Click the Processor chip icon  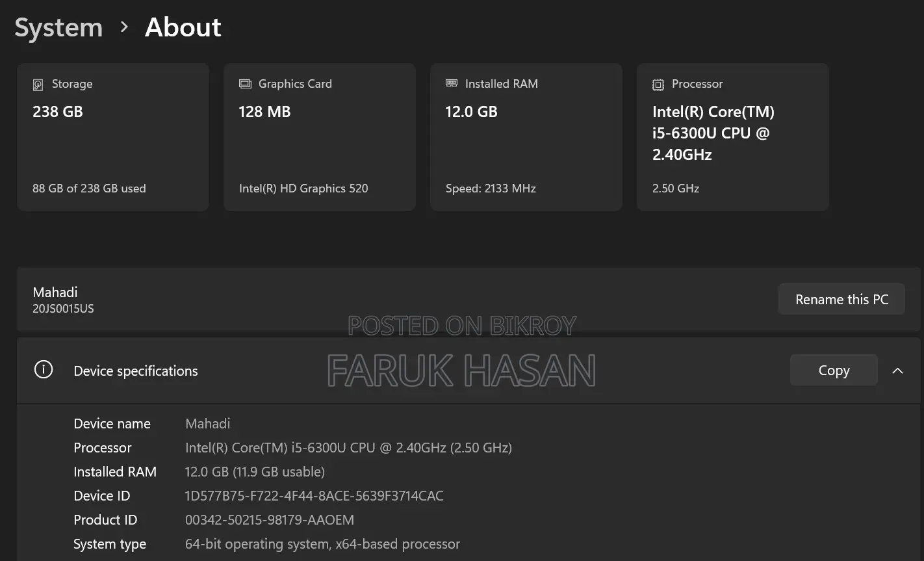pos(658,85)
